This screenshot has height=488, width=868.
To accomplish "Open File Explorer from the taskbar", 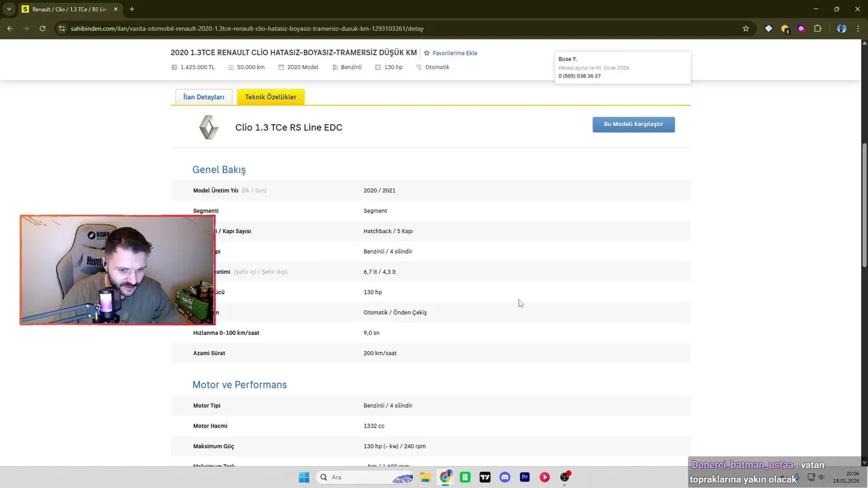I will point(425,477).
